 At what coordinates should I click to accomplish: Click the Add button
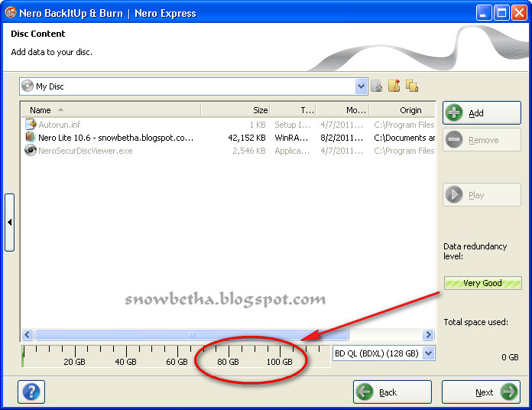482,112
